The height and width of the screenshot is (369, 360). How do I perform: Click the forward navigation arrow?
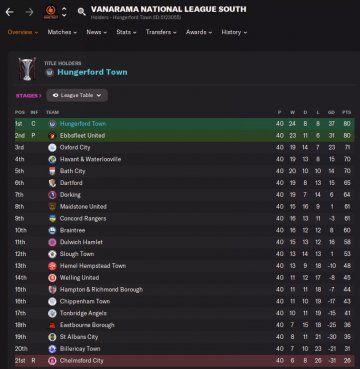click(x=30, y=12)
